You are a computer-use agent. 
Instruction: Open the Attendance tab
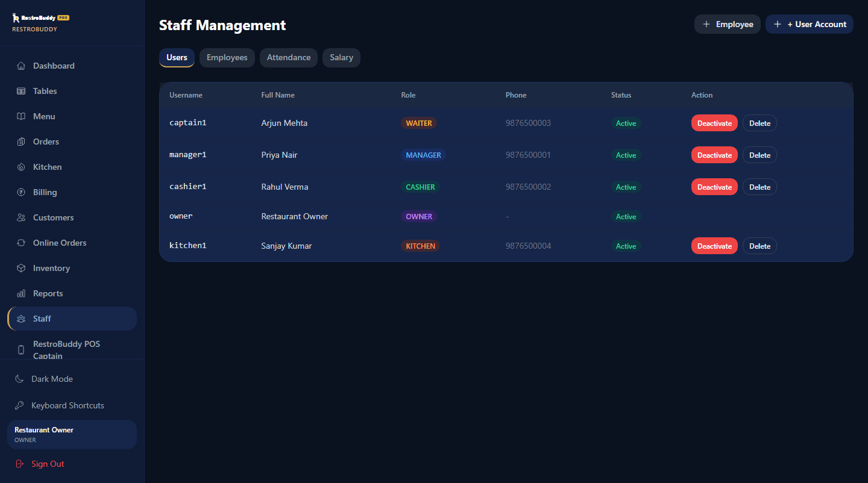coord(289,58)
